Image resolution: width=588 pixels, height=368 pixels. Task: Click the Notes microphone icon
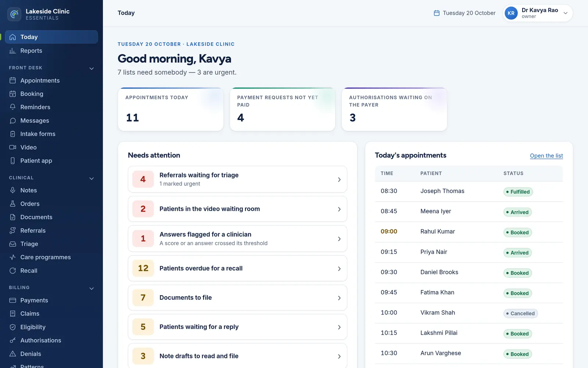point(12,190)
